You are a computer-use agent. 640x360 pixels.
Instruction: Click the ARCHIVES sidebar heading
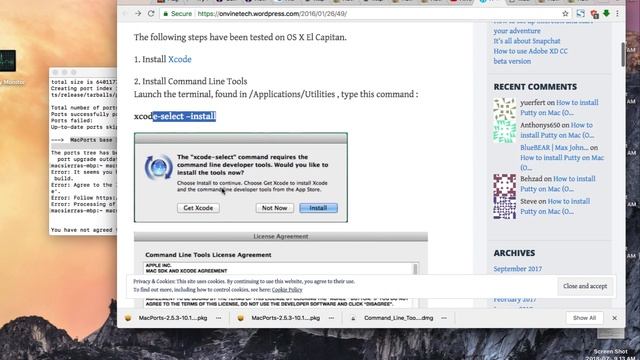[514, 253]
